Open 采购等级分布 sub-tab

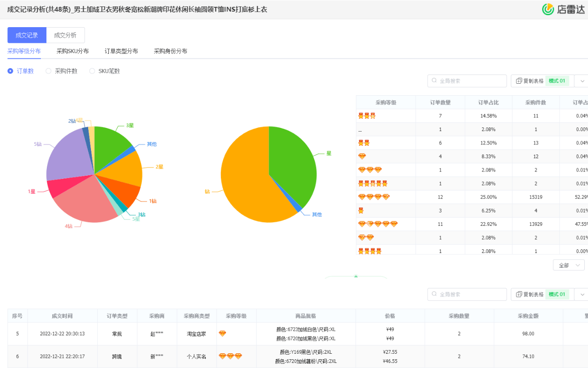tap(24, 51)
